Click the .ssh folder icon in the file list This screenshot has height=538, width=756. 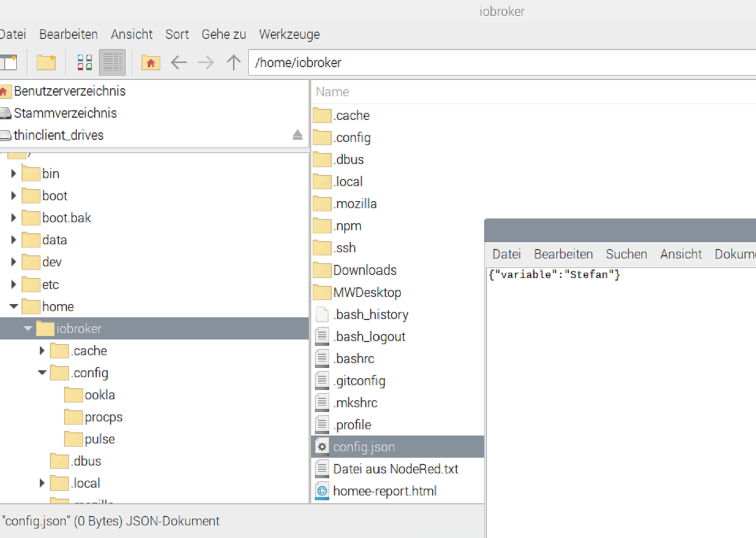322,248
